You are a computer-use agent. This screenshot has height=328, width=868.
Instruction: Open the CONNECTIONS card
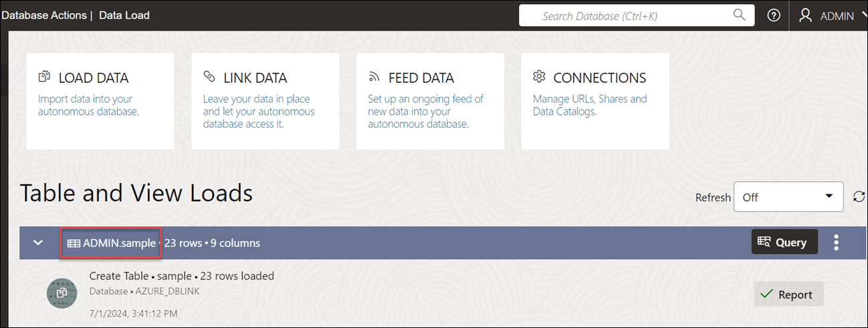[x=595, y=101]
